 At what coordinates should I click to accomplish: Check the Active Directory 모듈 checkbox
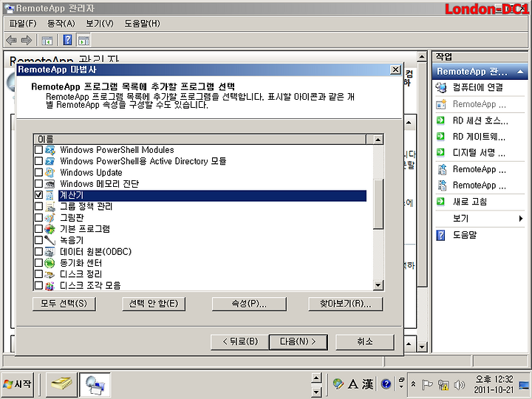[x=38, y=161]
